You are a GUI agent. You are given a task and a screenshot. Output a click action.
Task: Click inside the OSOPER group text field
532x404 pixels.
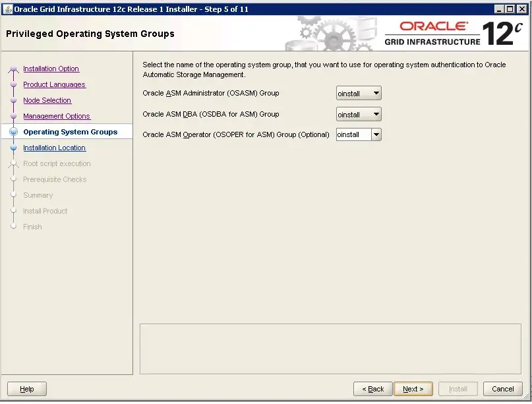point(353,134)
